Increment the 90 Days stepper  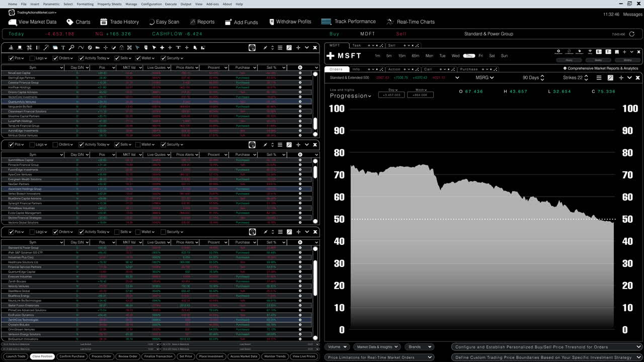point(542,76)
